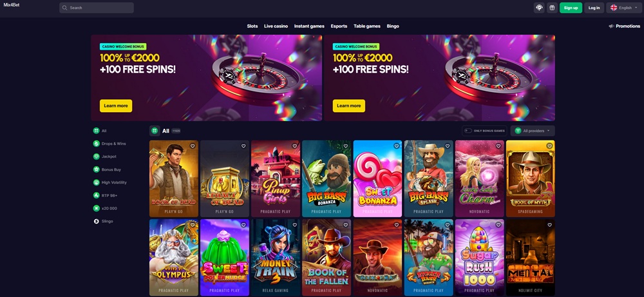This screenshot has width=644, height=297.
Task: Open the Live casino tab
Action: [x=276, y=26]
